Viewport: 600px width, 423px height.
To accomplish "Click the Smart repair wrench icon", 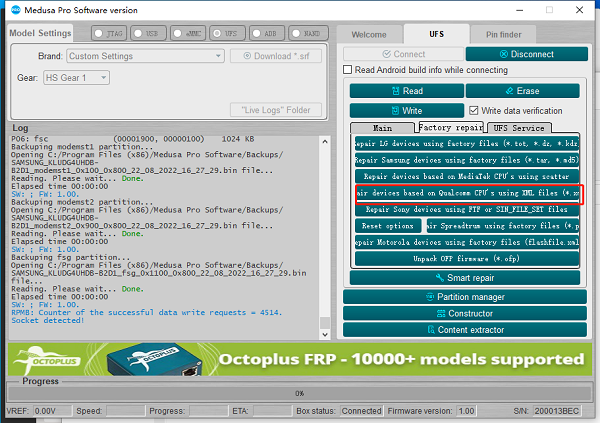I will [440, 278].
